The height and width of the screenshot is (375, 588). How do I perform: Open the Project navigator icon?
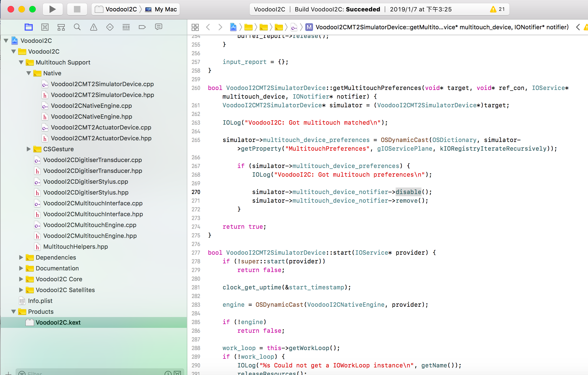click(29, 27)
